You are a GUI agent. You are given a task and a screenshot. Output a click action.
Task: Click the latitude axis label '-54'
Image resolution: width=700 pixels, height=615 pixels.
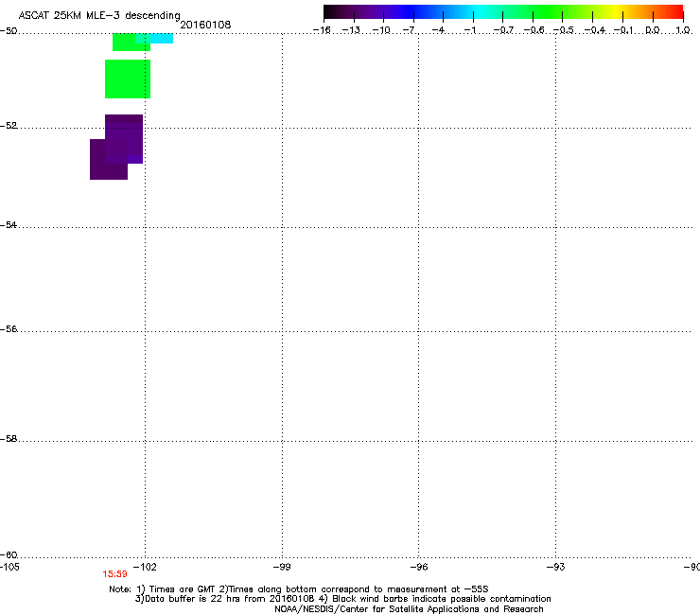9,224
